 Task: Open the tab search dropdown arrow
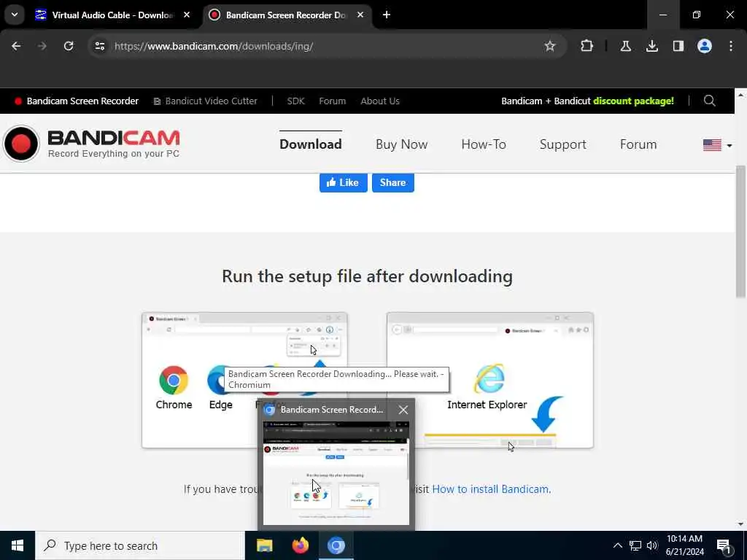click(x=15, y=15)
